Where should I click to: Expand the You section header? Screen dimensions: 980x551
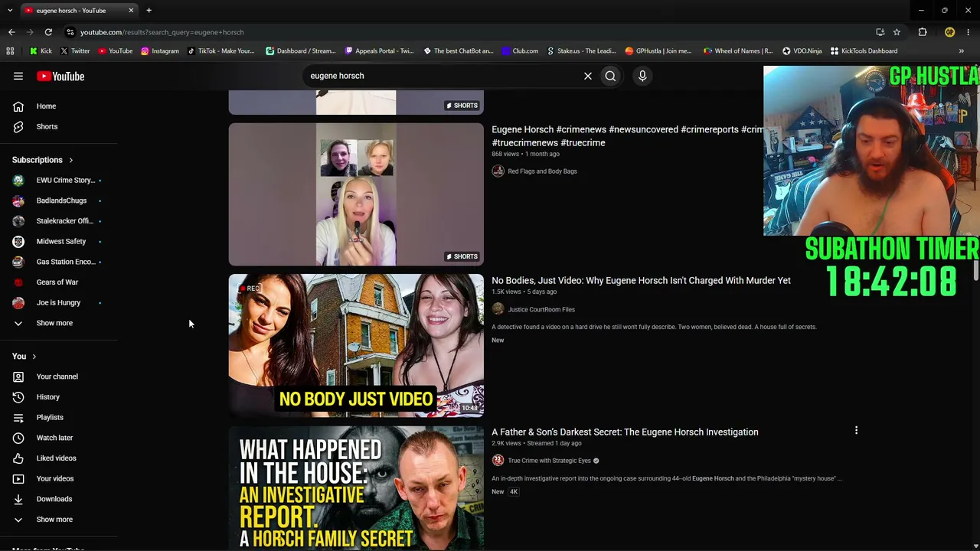click(x=24, y=357)
